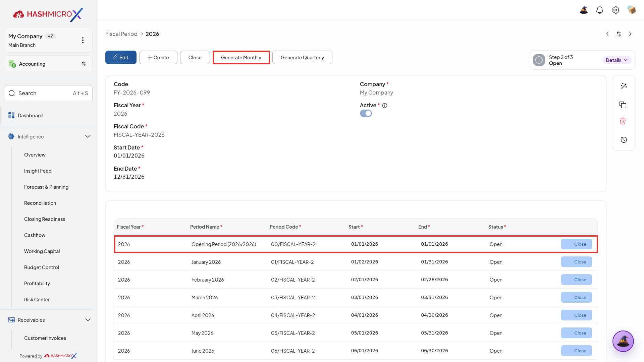
Task: Click the Period Code column header
Action: (x=285, y=227)
